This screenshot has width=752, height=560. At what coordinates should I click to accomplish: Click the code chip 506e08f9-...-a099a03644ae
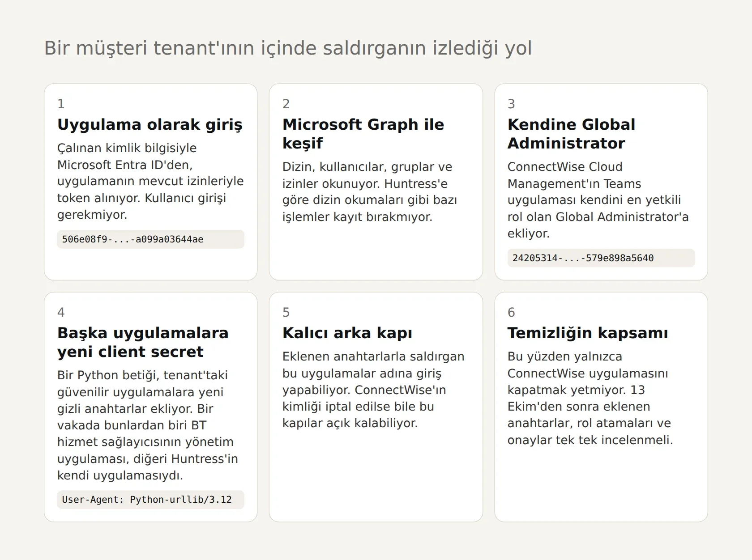150,239
